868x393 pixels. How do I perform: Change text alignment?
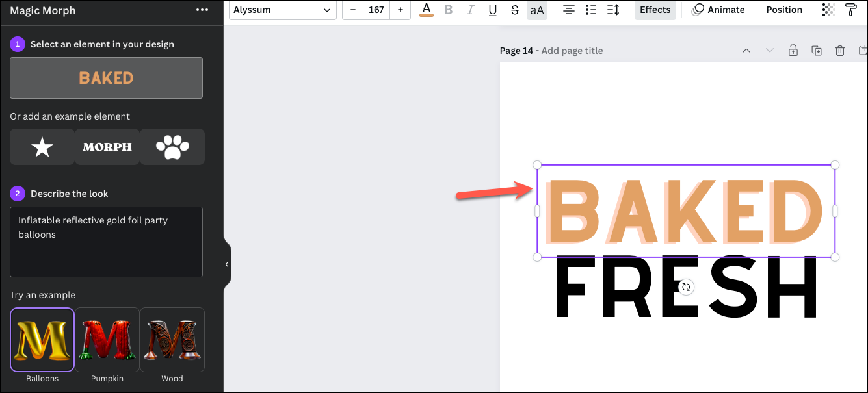(x=569, y=10)
